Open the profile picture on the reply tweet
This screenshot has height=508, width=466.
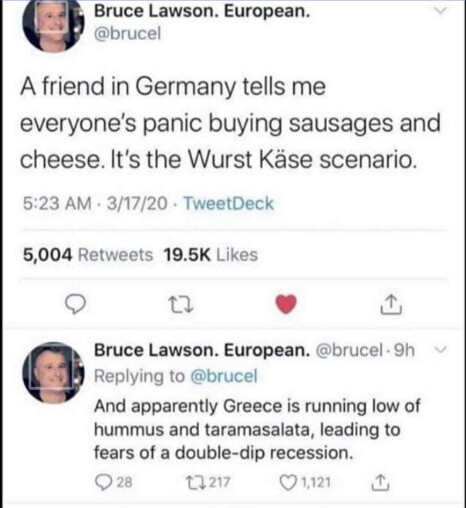pyautogui.click(x=53, y=373)
